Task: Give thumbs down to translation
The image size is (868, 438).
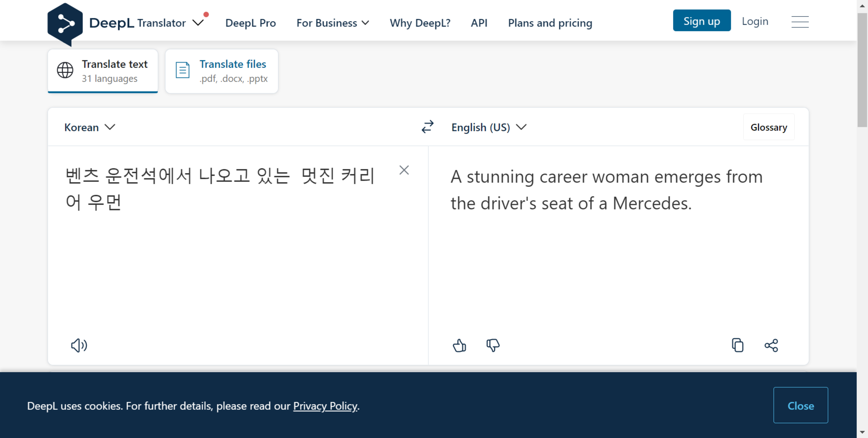Action: pyautogui.click(x=493, y=345)
